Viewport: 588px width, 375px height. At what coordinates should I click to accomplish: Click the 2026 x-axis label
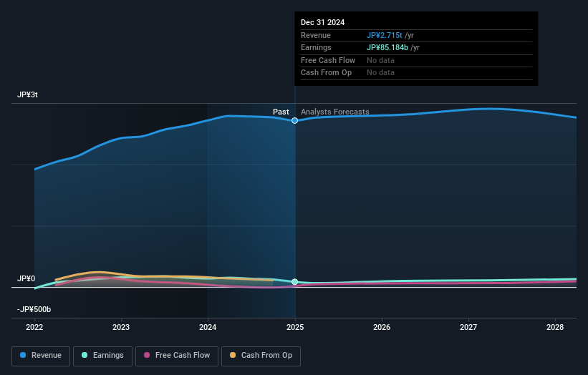tap(382, 327)
